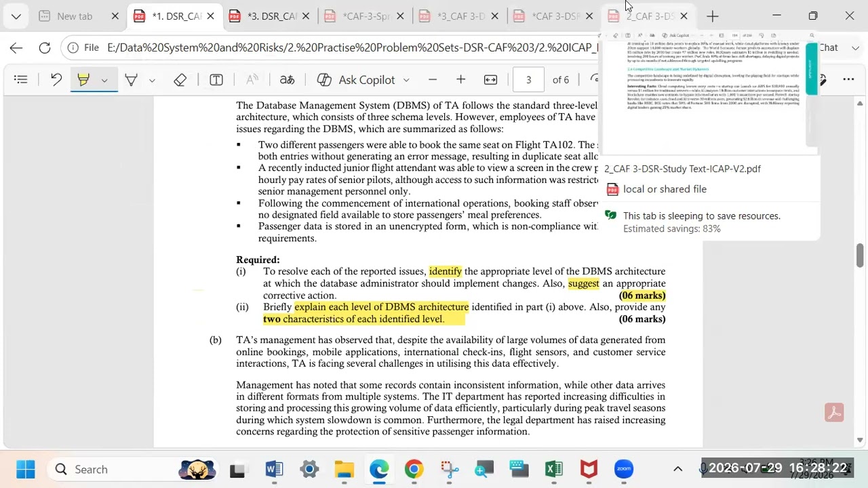Click highlighted word "suggest" in the document
Viewport: 868px width, 488px height.
click(x=584, y=283)
